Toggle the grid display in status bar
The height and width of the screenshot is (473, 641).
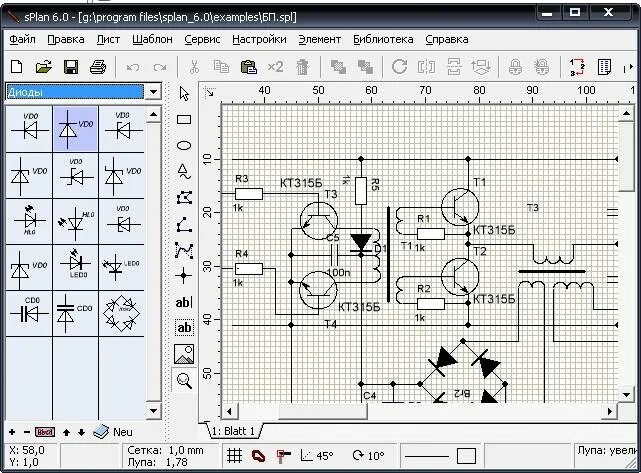235,455
